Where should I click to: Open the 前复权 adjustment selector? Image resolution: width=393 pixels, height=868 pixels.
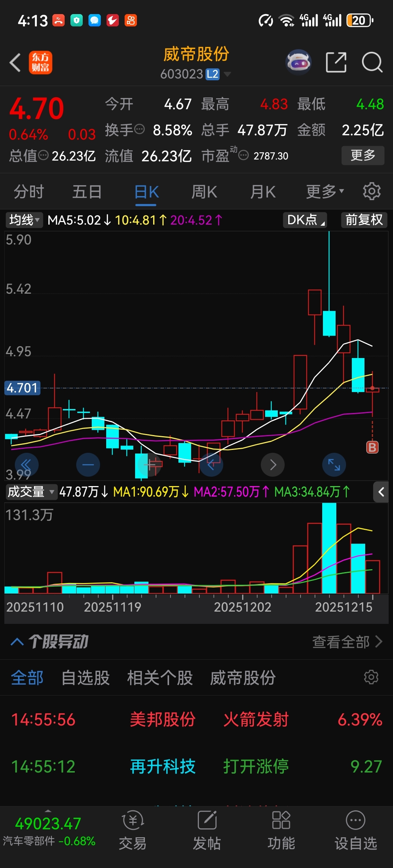364,220
